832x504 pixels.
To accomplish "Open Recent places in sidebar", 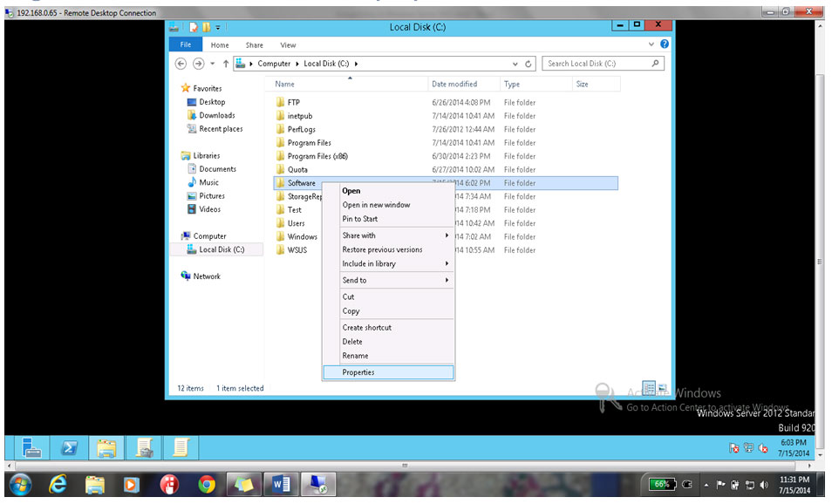I will tap(220, 129).
